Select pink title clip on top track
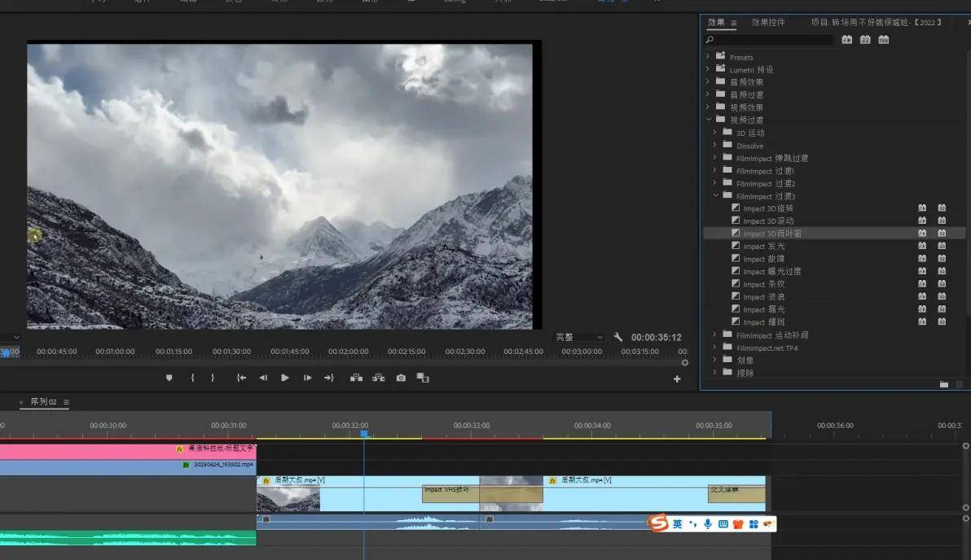The height and width of the screenshot is (560, 971). pyautogui.click(x=128, y=451)
